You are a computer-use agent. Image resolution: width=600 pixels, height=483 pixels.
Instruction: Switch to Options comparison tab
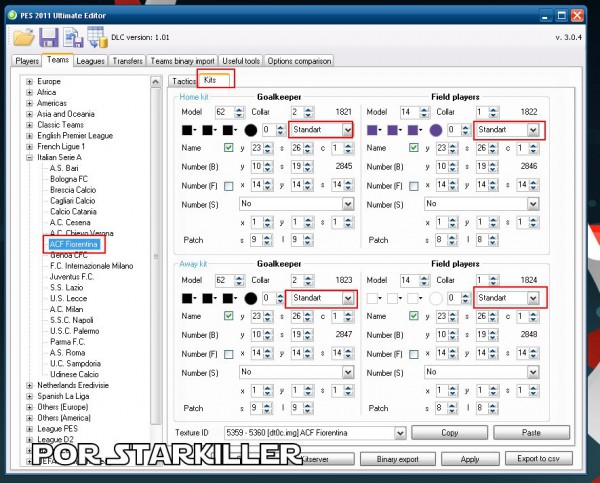[299, 61]
